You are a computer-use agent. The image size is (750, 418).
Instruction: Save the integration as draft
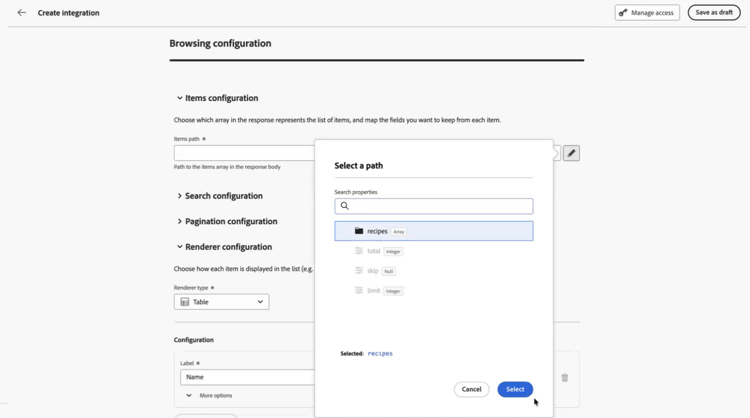tap(714, 13)
